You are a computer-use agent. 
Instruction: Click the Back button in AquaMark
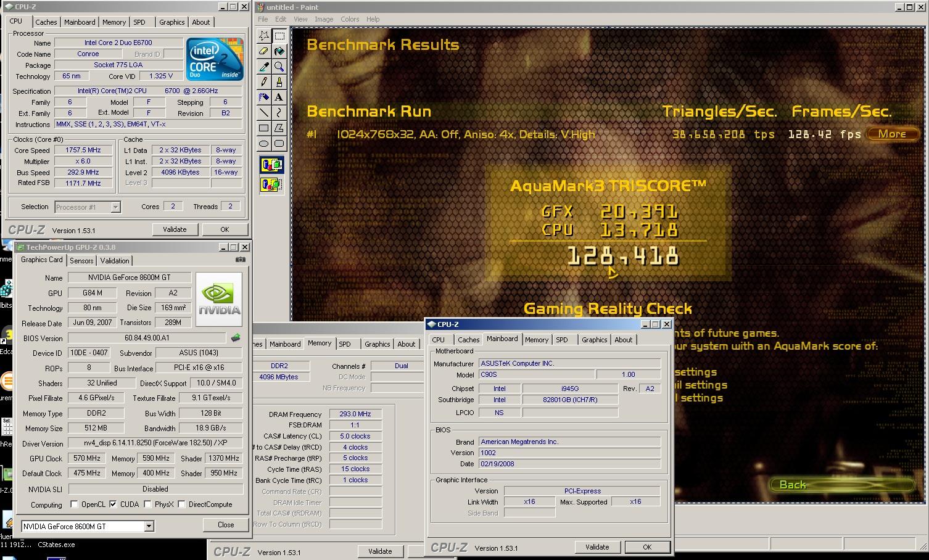(x=841, y=485)
